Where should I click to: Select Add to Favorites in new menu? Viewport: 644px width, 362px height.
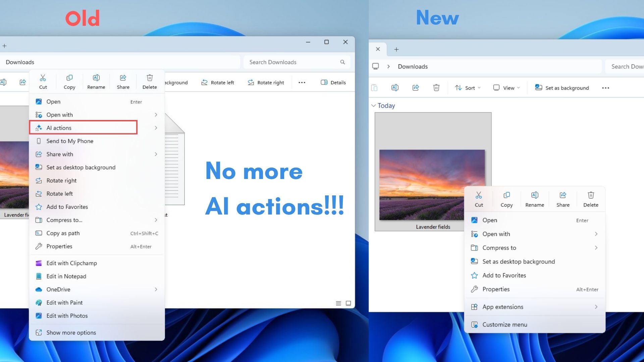[x=535, y=275]
